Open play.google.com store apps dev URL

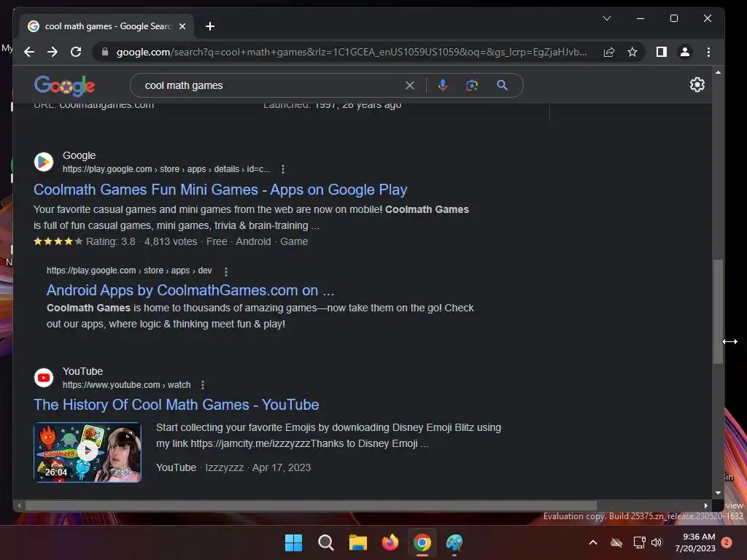pyautogui.click(x=129, y=271)
